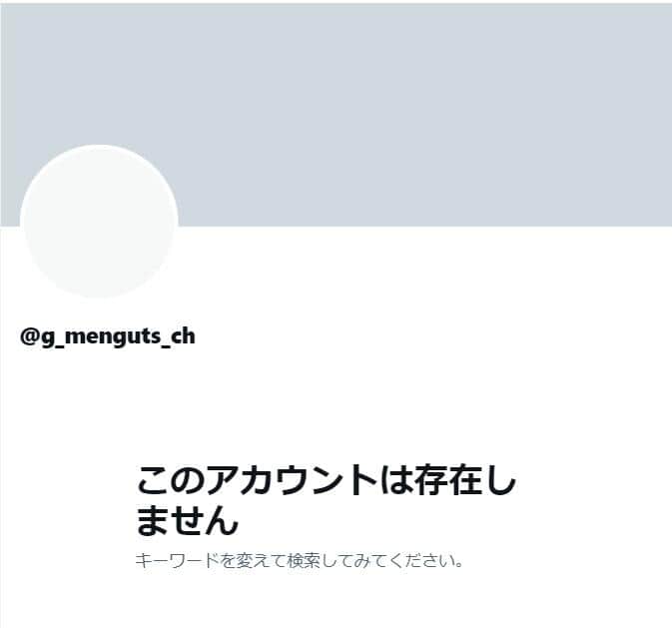
Task: Click the このアカウントは存在しません heading
Action: [x=327, y=500]
